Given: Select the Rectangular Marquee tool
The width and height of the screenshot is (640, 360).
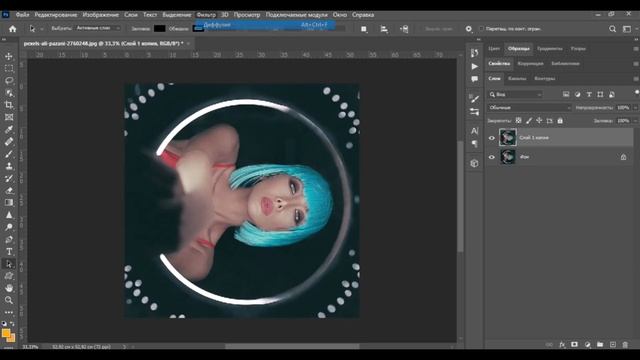Looking at the screenshot, I should tap(9, 69).
